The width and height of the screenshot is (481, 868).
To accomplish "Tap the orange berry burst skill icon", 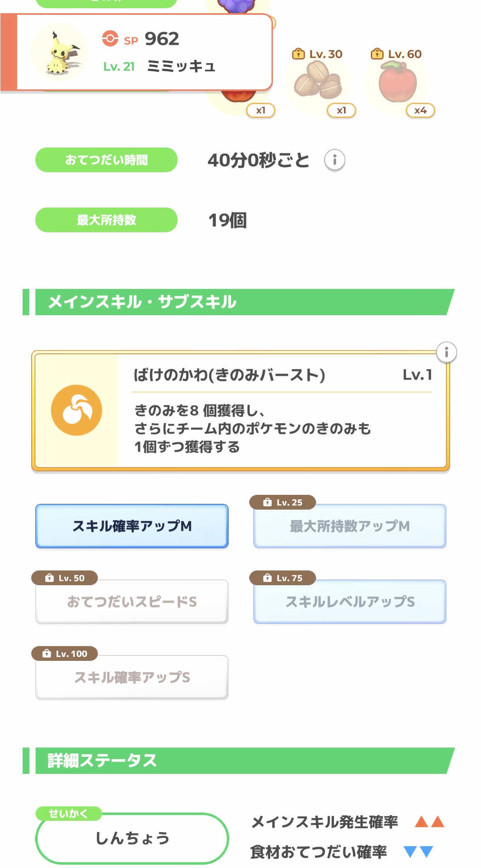I will coord(76,410).
